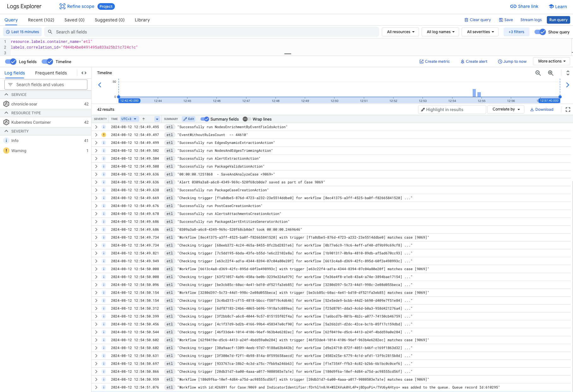Click the Highlight in results field
573x392 pixels.
coord(452,109)
